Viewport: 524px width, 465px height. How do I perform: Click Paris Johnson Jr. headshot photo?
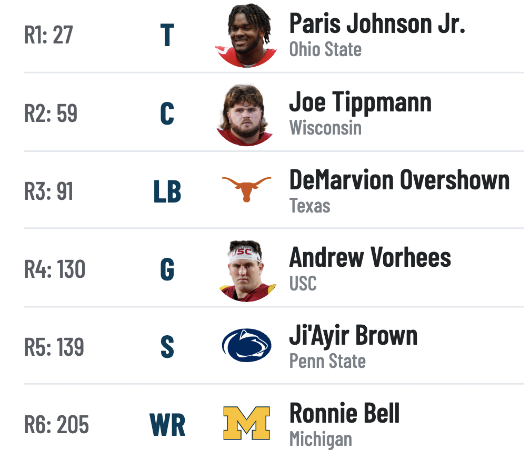pyautogui.click(x=246, y=35)
